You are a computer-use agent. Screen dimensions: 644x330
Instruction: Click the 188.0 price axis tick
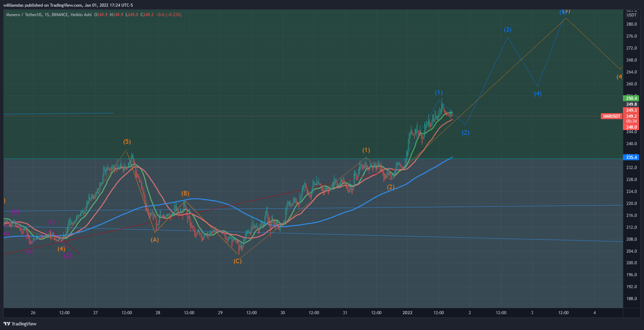tap(631, 299)
